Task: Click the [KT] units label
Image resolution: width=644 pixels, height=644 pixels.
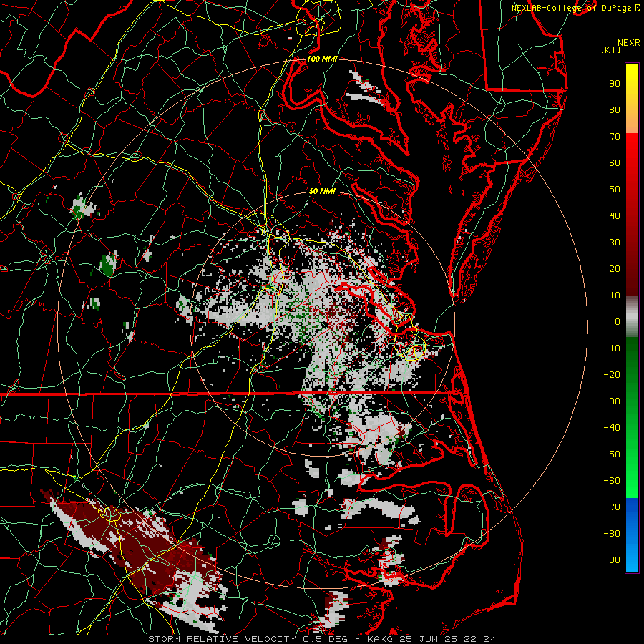Action: click(x=611, y=49)
